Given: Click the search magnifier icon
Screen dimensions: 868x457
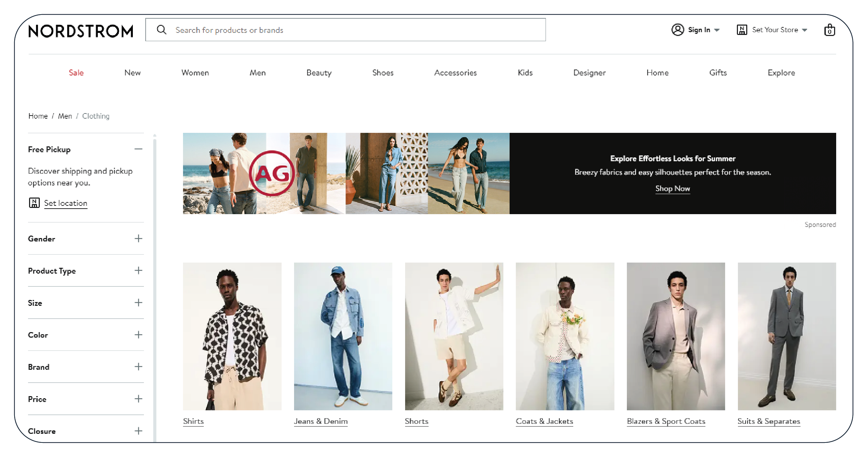Looking at the screenshot, I should pyautogui.click(x=162, y=30).
